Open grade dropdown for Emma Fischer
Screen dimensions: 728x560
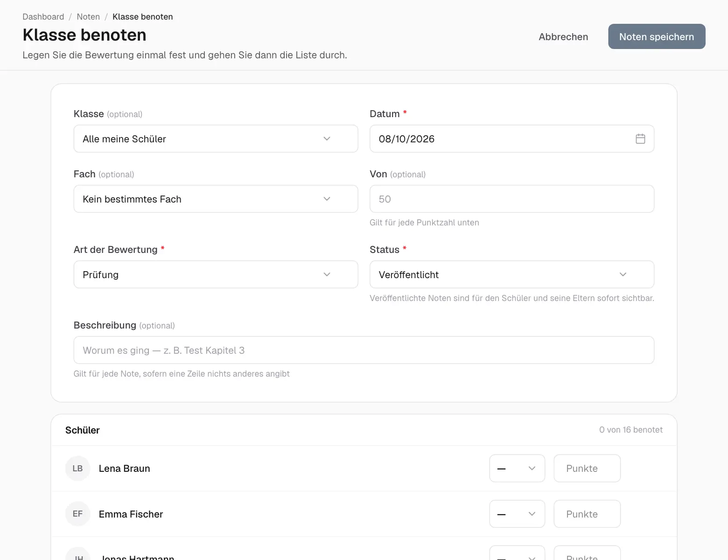coord(517,514)
